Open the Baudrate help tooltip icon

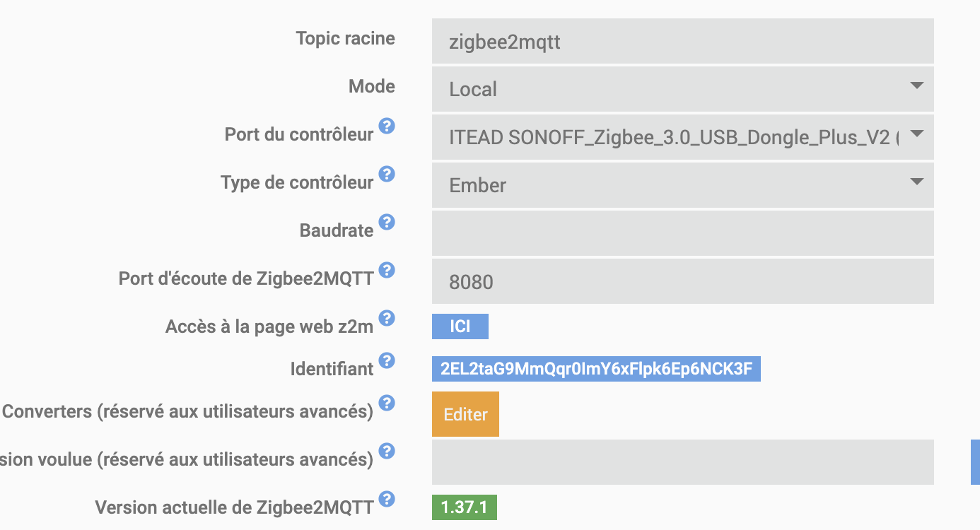coord(386,223)
